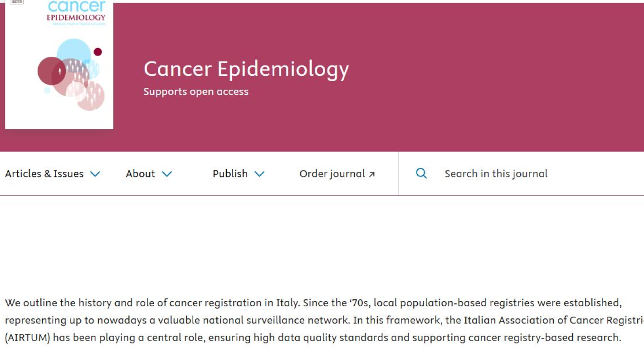Click the Publish menu label
The image size is (644, 352).
click(230, 174)
